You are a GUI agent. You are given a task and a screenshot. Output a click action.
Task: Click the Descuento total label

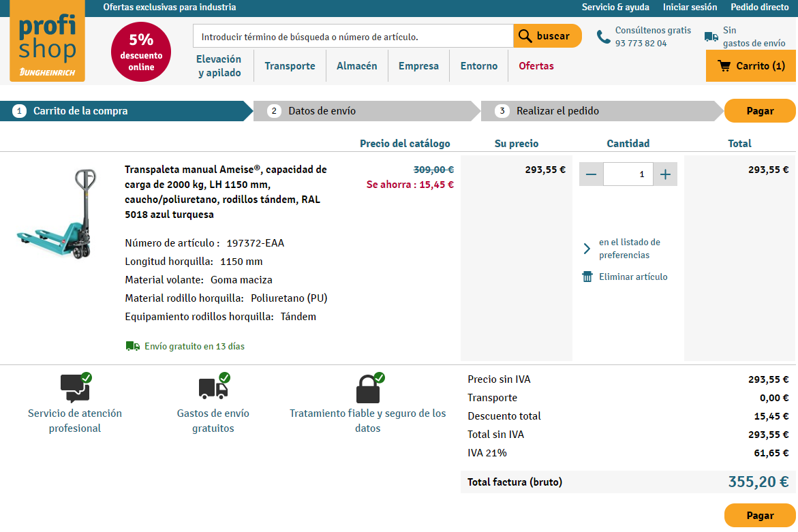click(x=504, y=416)
